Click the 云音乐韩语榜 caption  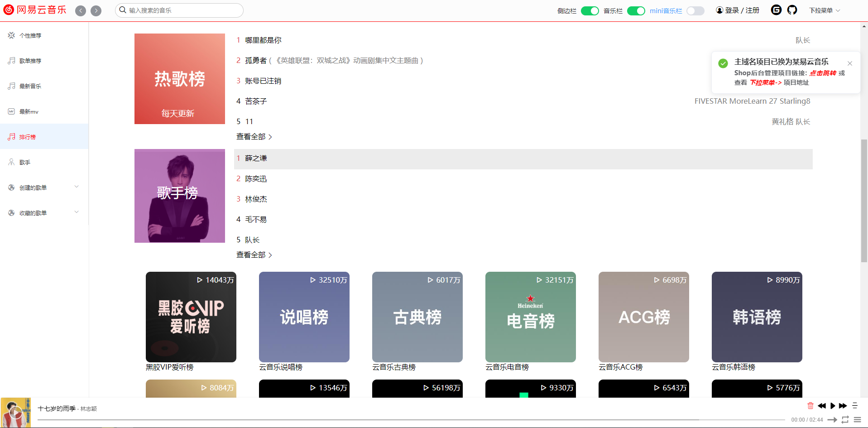point(734,367)
